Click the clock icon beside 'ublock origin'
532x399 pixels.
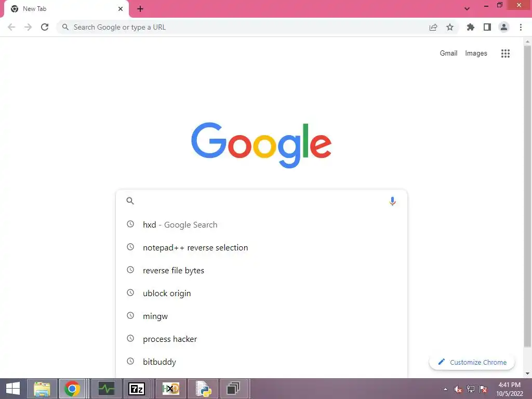[130, 292]
